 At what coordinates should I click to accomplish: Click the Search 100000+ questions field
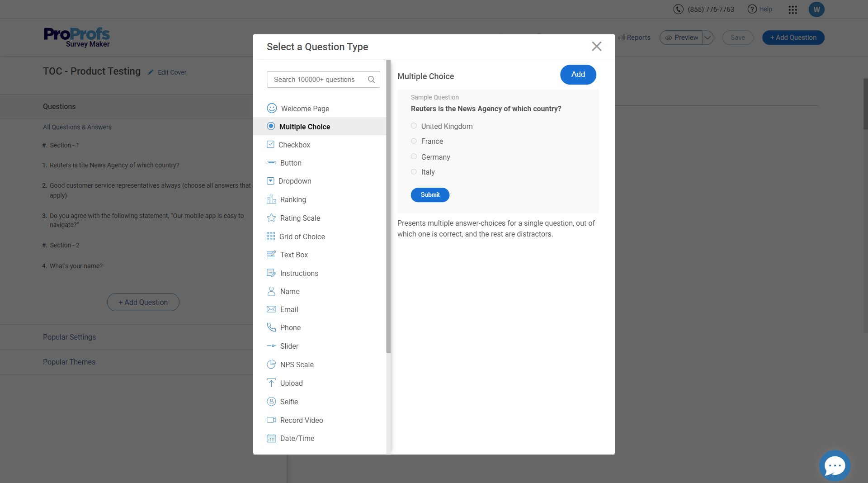tap(316, 80)
